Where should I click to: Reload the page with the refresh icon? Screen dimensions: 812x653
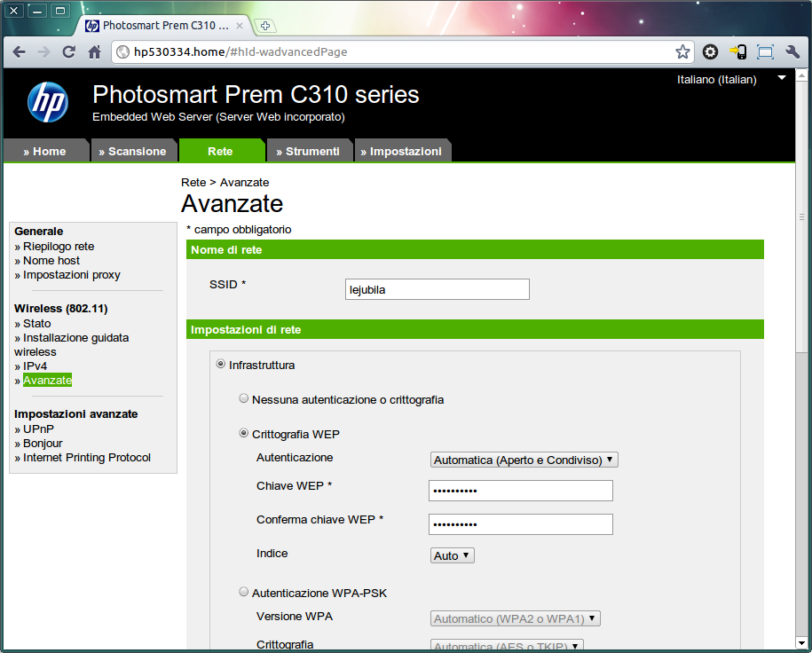69,51
